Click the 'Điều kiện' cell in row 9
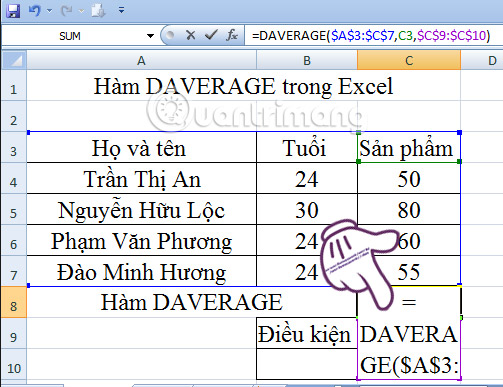The height and width of the screenshot is (387, 503). tap(307, 333)
